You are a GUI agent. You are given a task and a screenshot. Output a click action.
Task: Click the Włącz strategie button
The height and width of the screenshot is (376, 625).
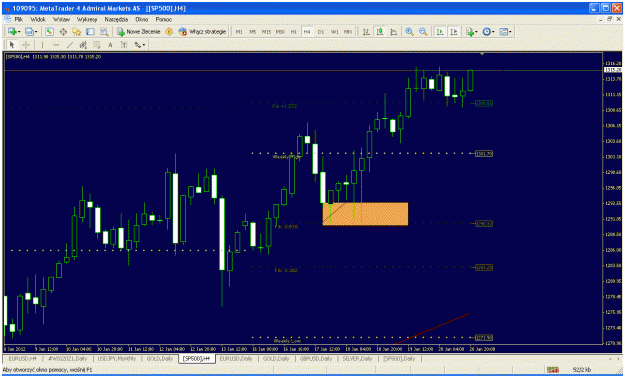tap(202, 31)
